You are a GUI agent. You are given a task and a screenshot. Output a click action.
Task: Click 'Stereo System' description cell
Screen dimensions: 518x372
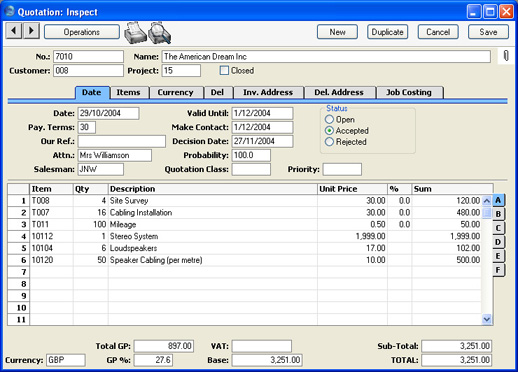pos(212,236)
